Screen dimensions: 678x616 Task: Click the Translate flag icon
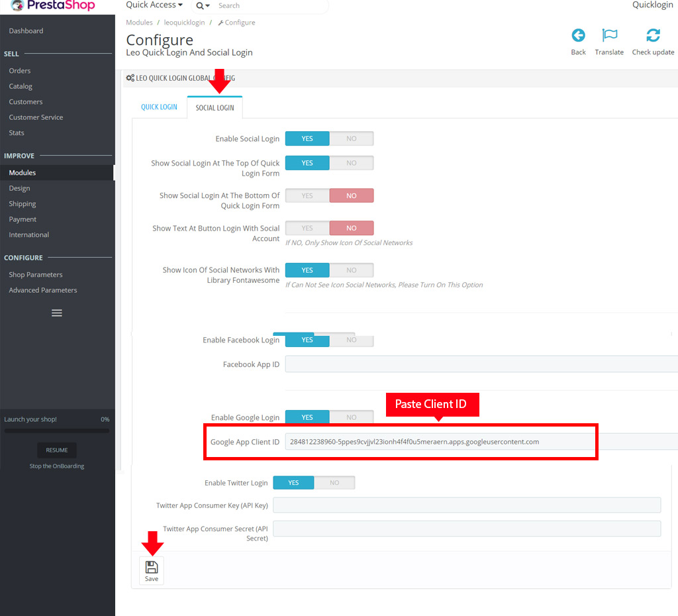point(609,35)
